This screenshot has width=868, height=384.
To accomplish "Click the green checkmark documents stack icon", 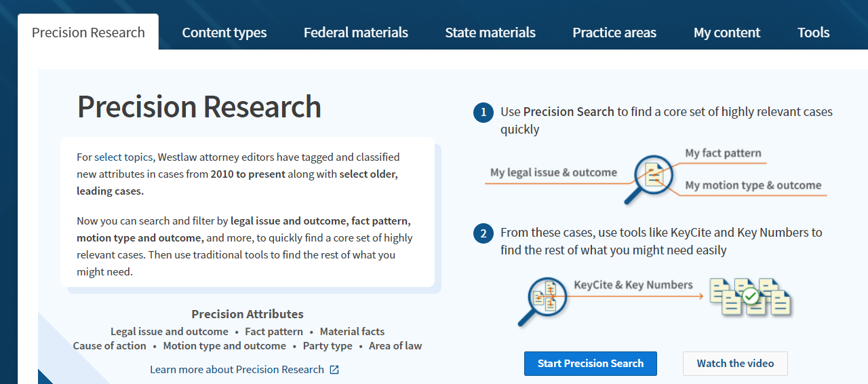I will (x=751, y=297).
